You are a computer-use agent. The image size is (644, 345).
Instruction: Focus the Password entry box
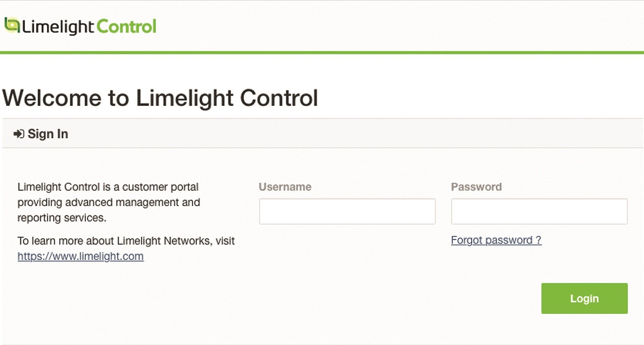click(x=539, y=211)
